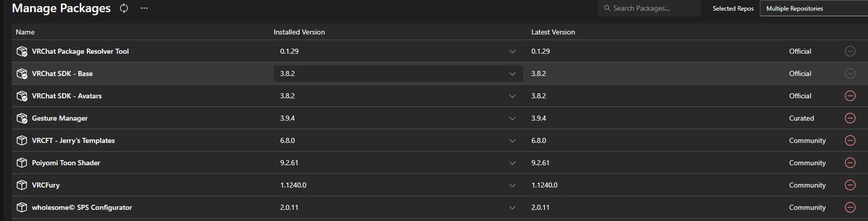This screenshot has width=868, height=221.
Task: Click the Name column header
Action: 25,32
